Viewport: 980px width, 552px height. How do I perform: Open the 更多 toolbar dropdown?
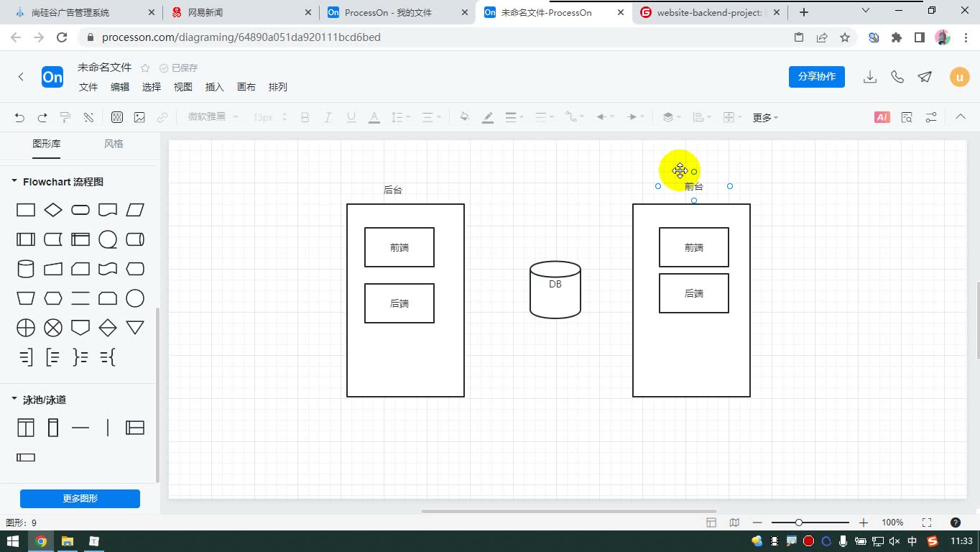[765, 117]
